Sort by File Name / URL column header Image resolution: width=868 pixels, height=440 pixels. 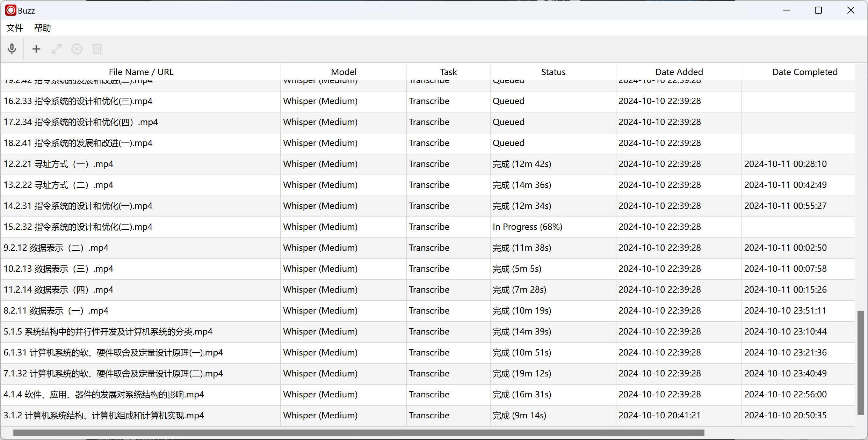point(141,72)
